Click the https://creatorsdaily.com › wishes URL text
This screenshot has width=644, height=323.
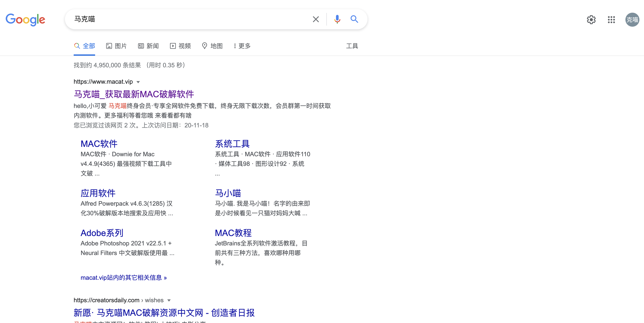coord(118,300)
